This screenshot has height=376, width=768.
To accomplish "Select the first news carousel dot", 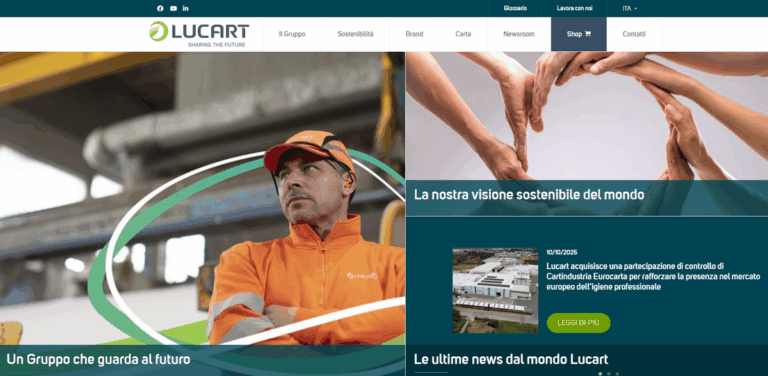I will click(600, 374).
